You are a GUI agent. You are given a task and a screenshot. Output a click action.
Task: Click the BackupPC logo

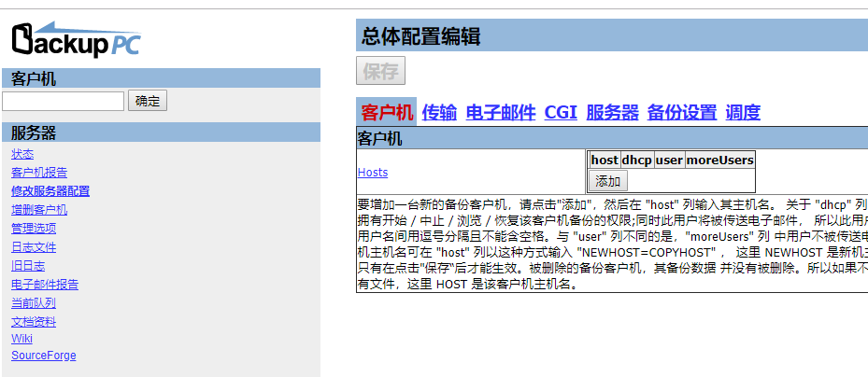(77, 39)
